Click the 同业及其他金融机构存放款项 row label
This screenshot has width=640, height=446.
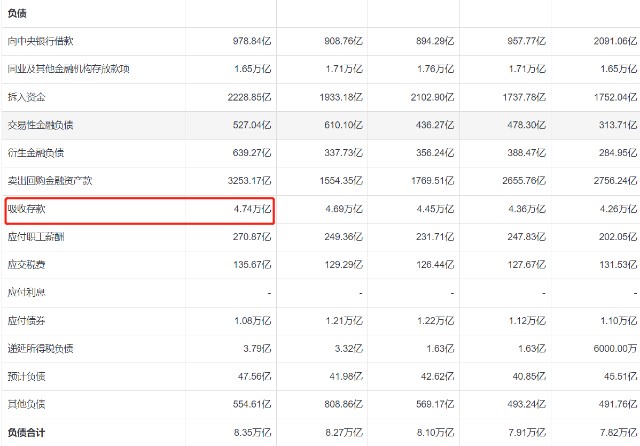click(68, 69)
